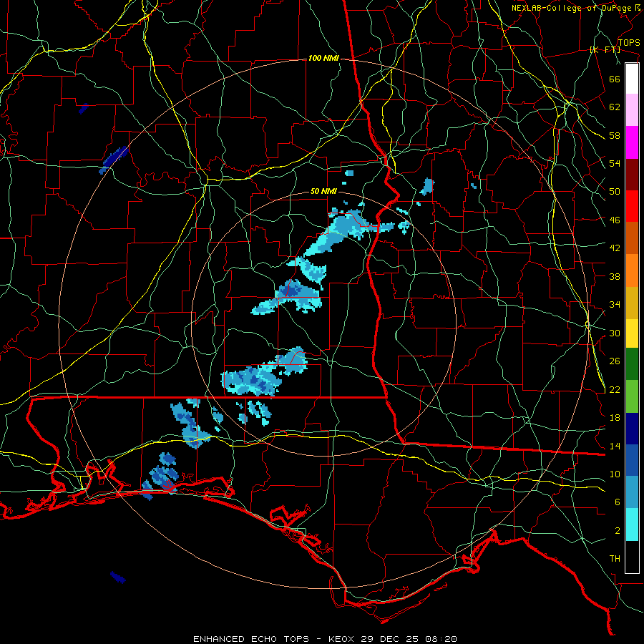Click the 10 legend value
The width and height of the screenshot is (644, 644).
[x=615, y=474]
